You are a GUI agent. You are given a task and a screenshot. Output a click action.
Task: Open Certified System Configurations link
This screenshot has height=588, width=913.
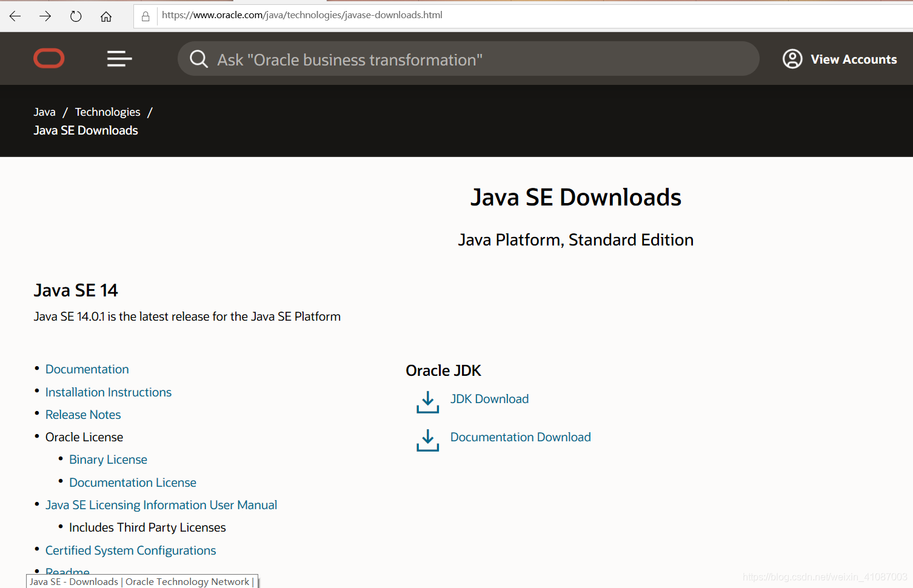pos(131,550)
